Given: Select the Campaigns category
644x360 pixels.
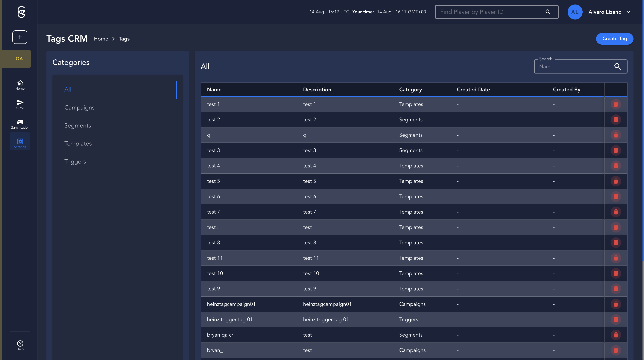Looking at the screenshot, I should click(x=79, y=107).
